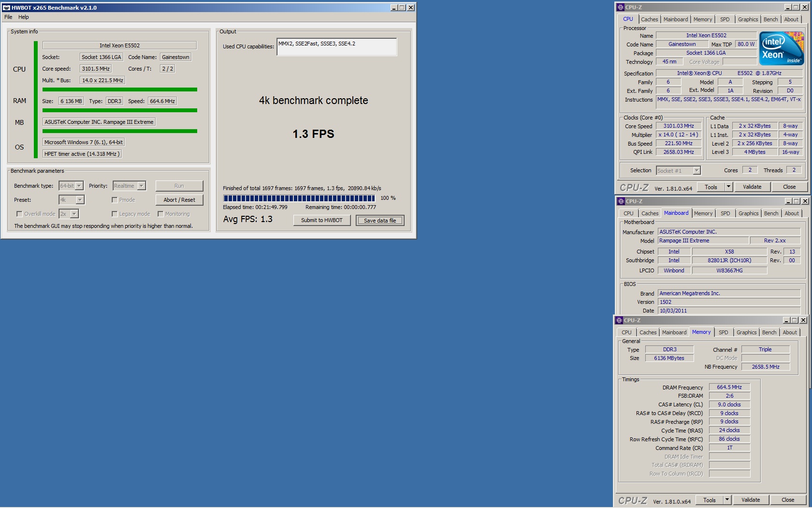Click the Max TDP 80.0 W value
The image size is (812, 508).
click(746, 44)
